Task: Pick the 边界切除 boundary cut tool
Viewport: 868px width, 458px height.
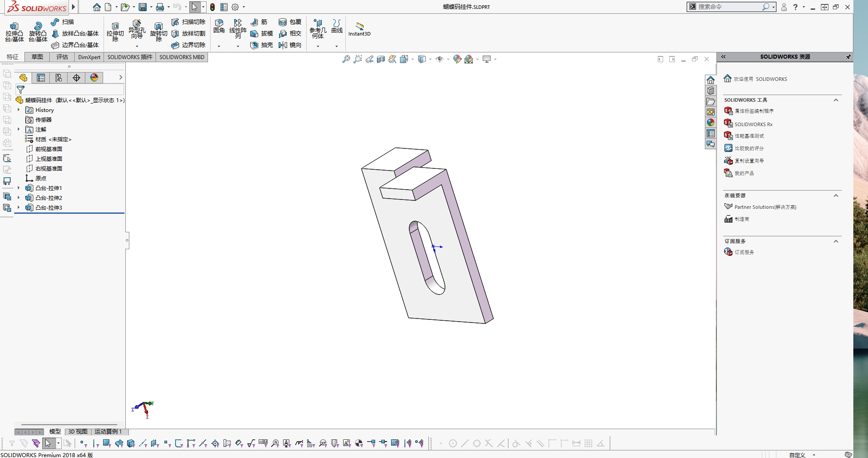Action: (188, 45)
